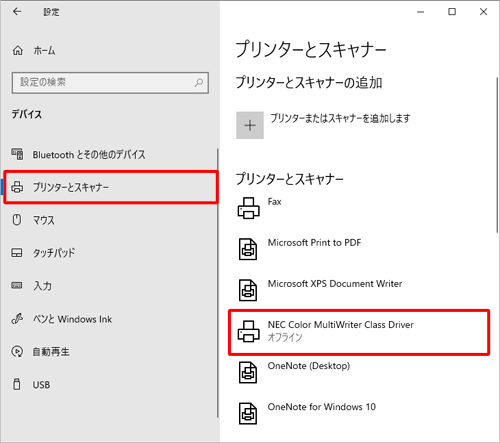The image size is (500, 443).
Task: Click the mouse icon beside マウス
Action: click(17, 220)
